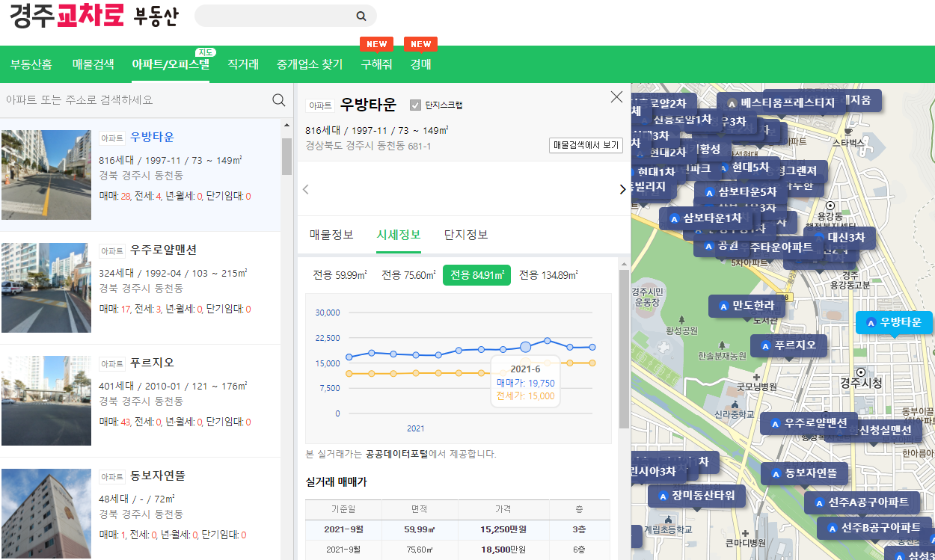Viewport: 935px width, 560px height.
Task: Select the 전용 134.89㎡ size option
Action: (x=547, y=275)
